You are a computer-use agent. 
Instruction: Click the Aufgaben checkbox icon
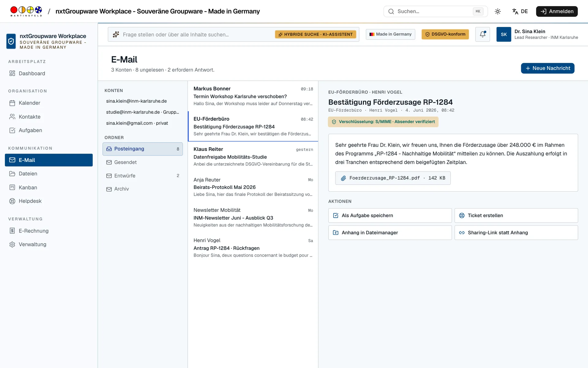pos(12,130)
